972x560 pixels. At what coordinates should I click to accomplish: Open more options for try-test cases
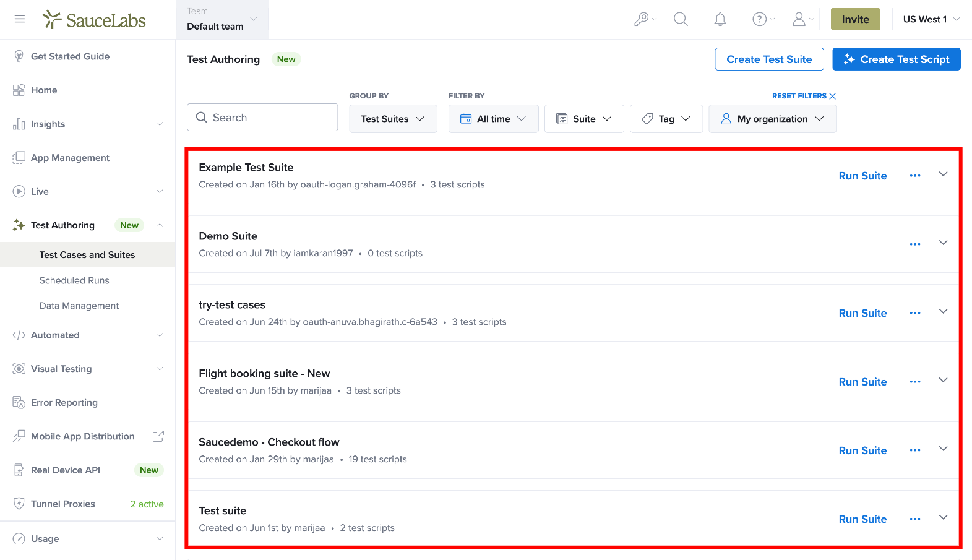[x=915, y=313]
